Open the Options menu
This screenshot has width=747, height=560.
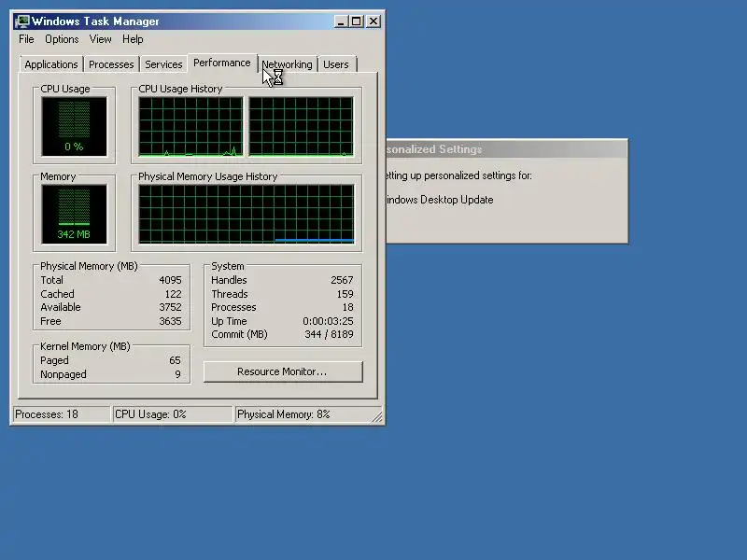point(62,39)
